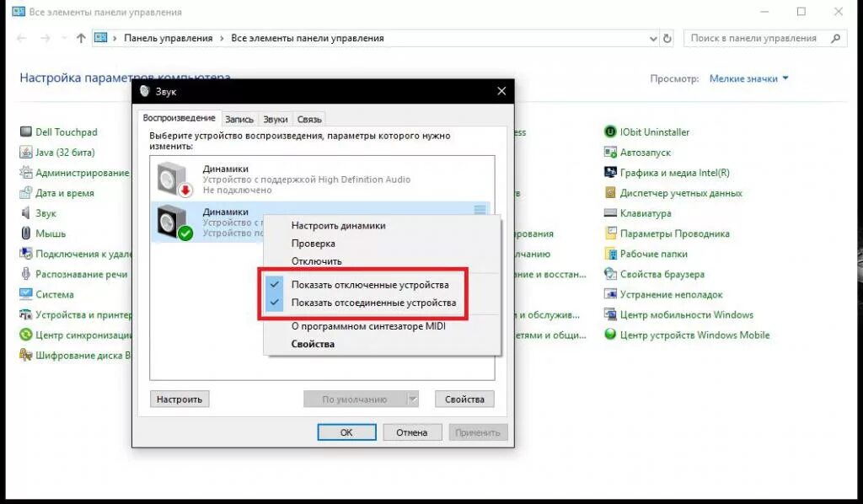Click the Система monitor icon
Viewport: 863px width, 504px height.
(26, 294)
